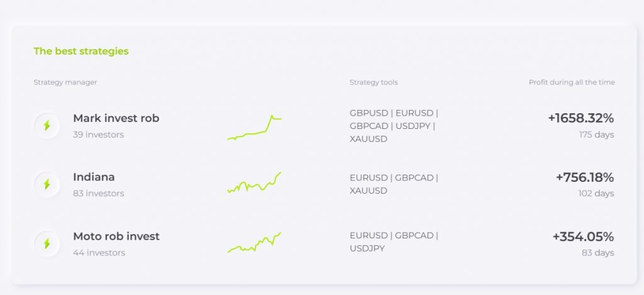The image size is (644, 295).
Task: Click the 39 investors count
Action: tap(99, 135)
